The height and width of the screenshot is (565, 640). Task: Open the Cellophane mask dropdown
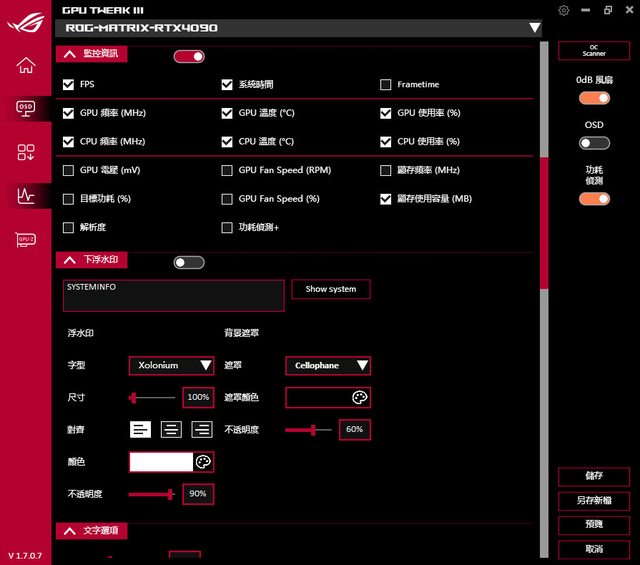pyautogui.click(x=328, y=366)
